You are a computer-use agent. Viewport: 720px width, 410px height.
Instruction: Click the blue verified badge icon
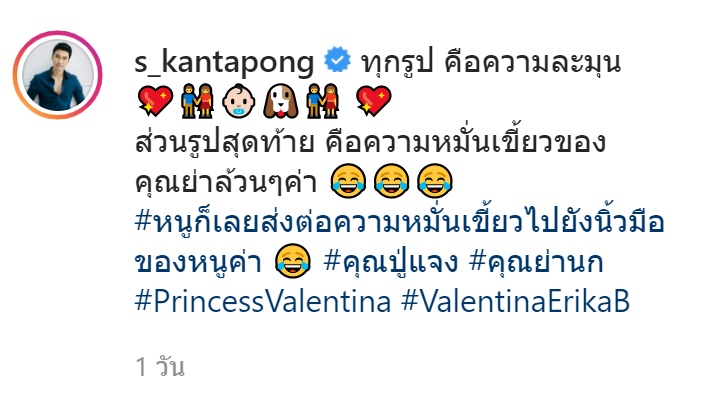(338, 60)
